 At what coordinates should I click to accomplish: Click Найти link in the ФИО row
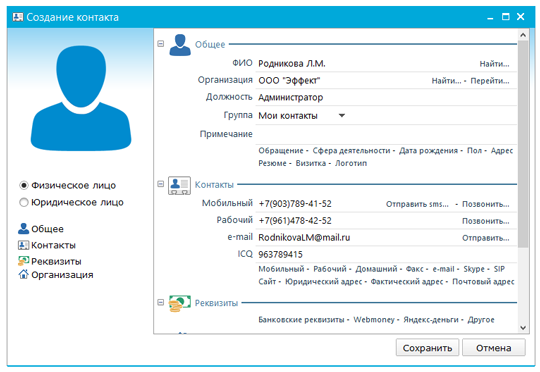(495, 64)
